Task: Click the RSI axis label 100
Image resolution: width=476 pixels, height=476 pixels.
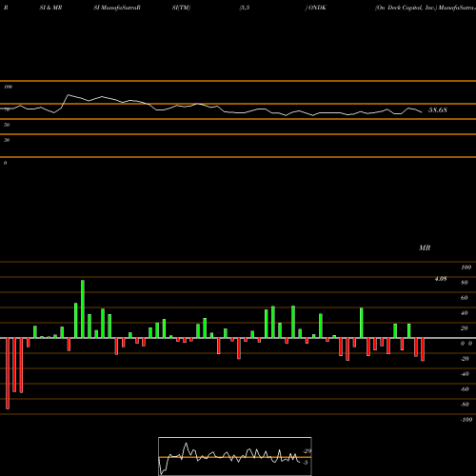Action: point(9,87)
